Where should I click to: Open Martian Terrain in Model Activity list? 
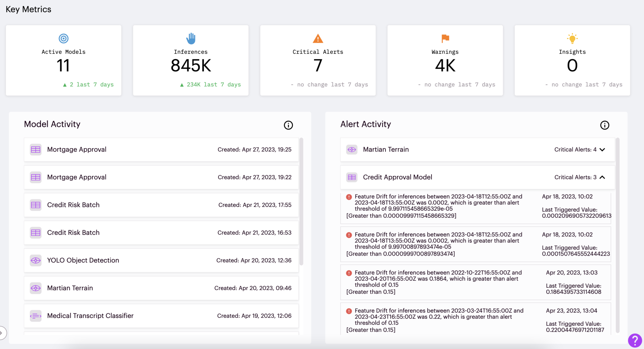(161, 288)
